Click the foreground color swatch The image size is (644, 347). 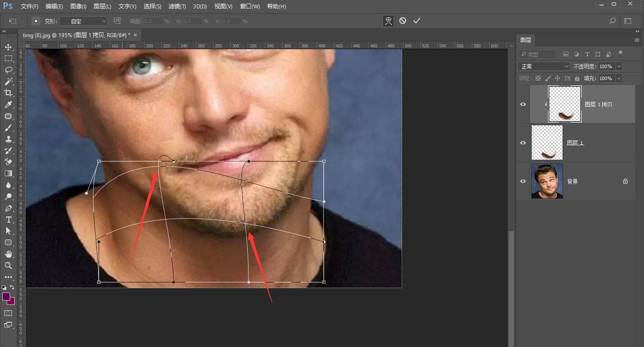[x=6, y=297]
